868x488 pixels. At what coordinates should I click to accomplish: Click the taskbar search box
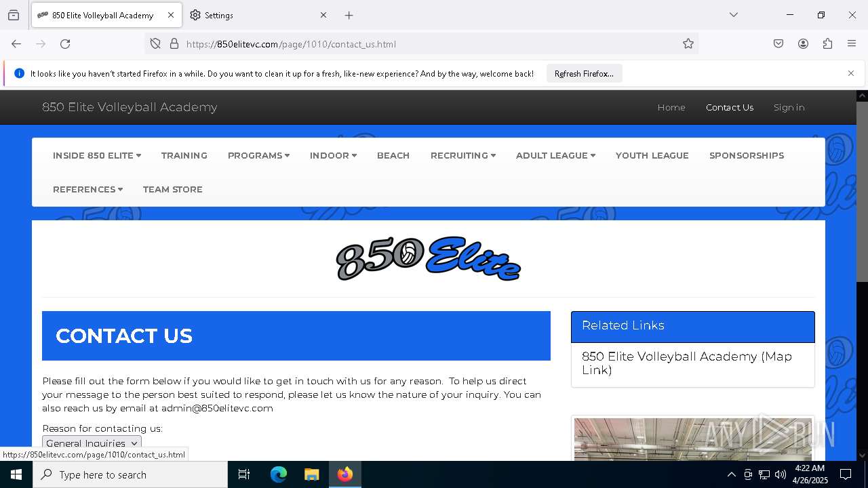coord(130,474)
